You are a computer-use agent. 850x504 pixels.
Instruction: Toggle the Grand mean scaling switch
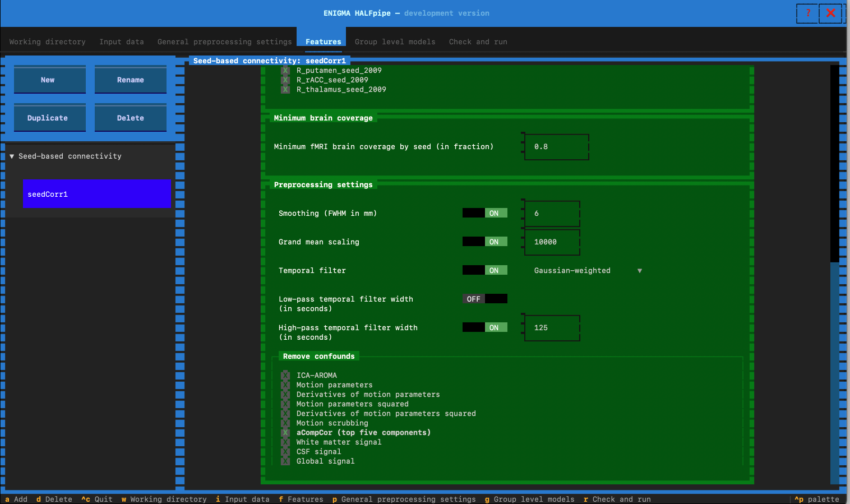[x=485, y=242]
